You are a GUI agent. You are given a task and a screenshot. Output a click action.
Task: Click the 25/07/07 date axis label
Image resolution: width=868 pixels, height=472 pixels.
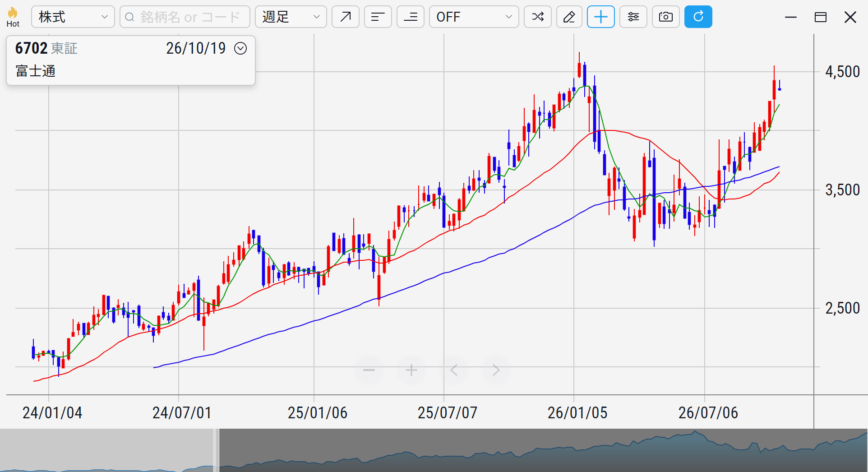(x=448, y=413)
